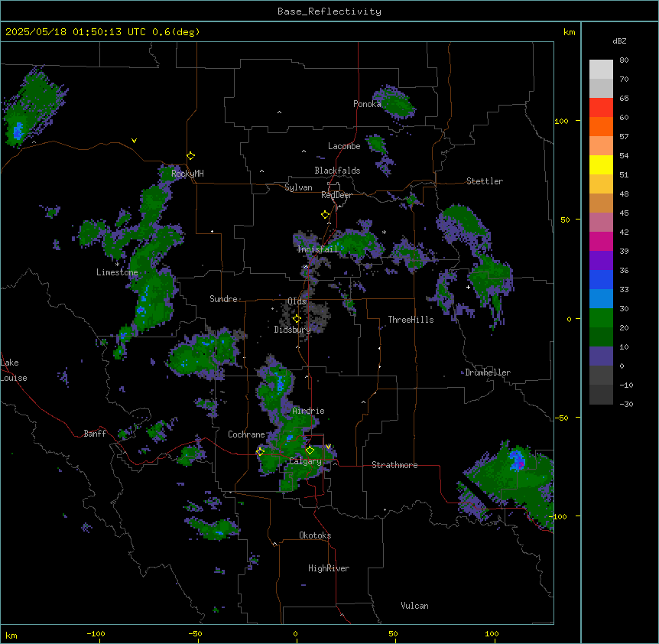
Task: Click the Stettler label
Action: coord(485,181)
